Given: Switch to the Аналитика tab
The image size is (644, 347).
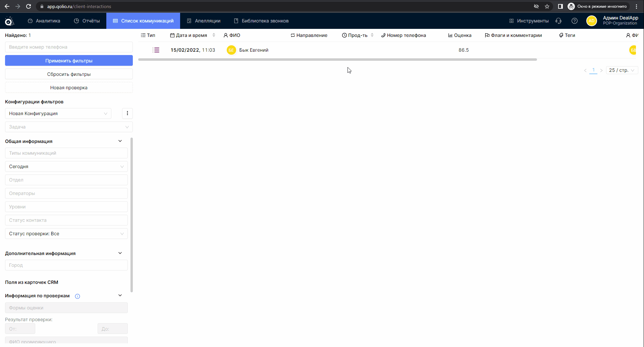Looking at the screenshot, I should point(44,21).
